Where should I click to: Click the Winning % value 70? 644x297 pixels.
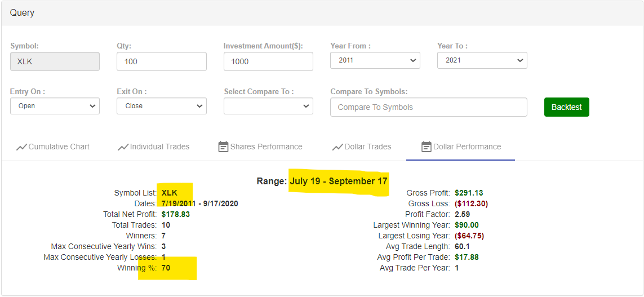pos(166,268)
